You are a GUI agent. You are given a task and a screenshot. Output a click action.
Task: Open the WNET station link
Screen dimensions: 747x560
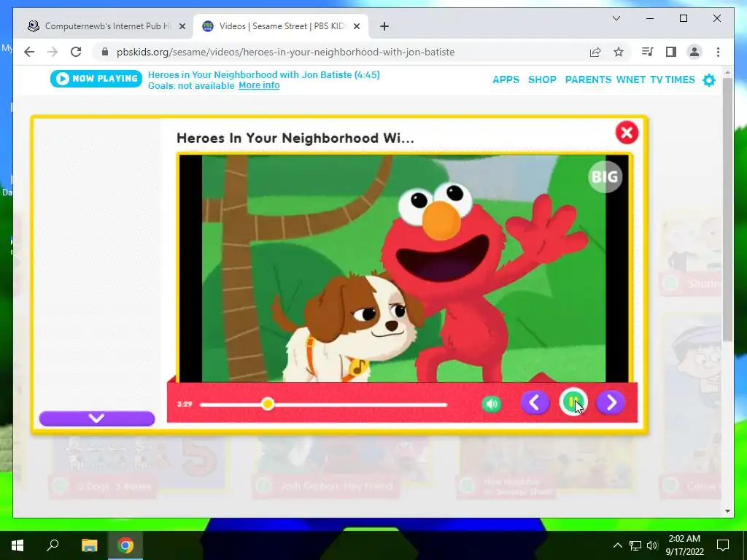(x=631, y=79)
